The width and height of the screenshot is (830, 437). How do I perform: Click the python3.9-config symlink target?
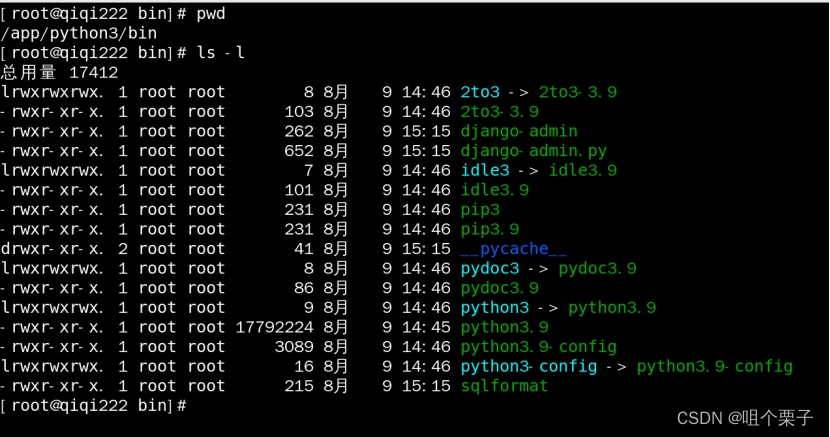(x=714, y=366)
